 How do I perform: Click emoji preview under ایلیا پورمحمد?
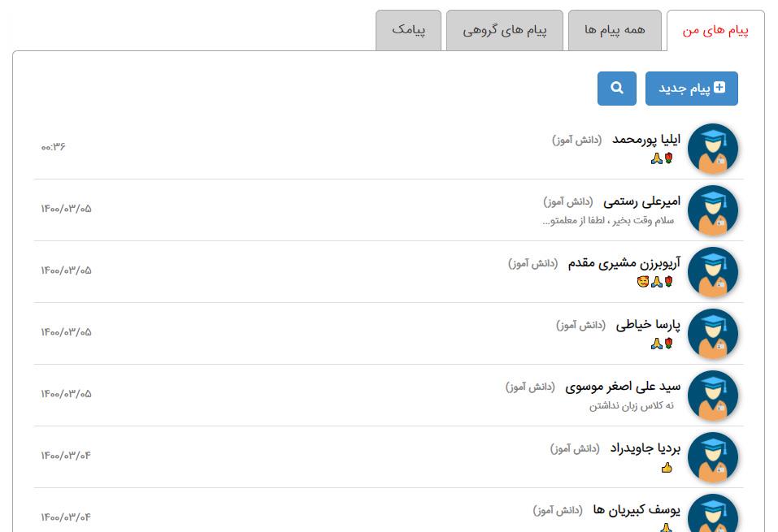click(x=663, y=158)
